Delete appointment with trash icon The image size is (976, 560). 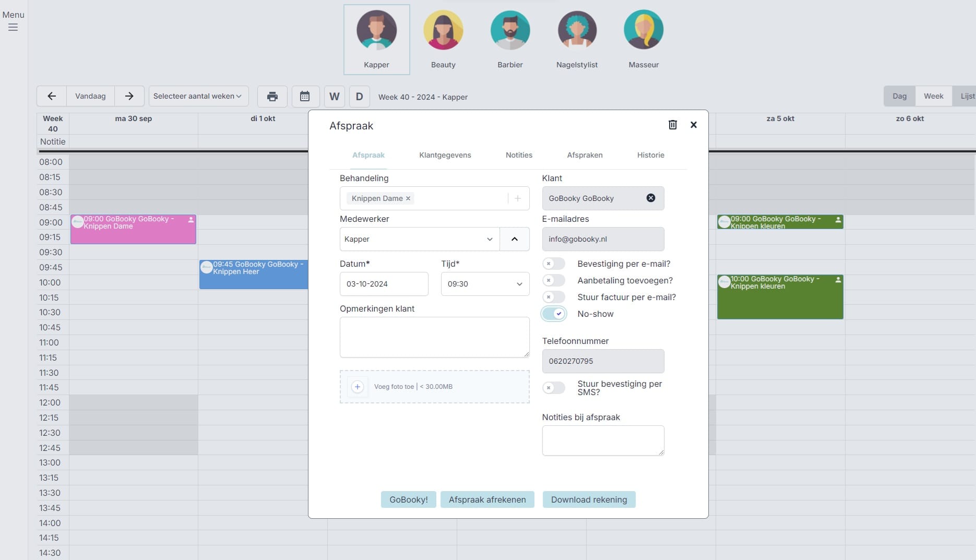673,125
